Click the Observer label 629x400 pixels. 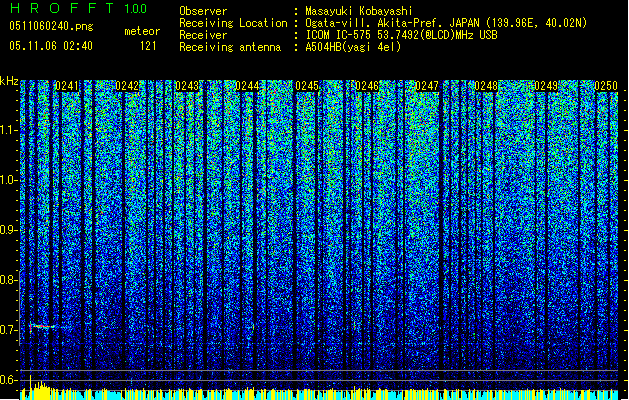203,11
